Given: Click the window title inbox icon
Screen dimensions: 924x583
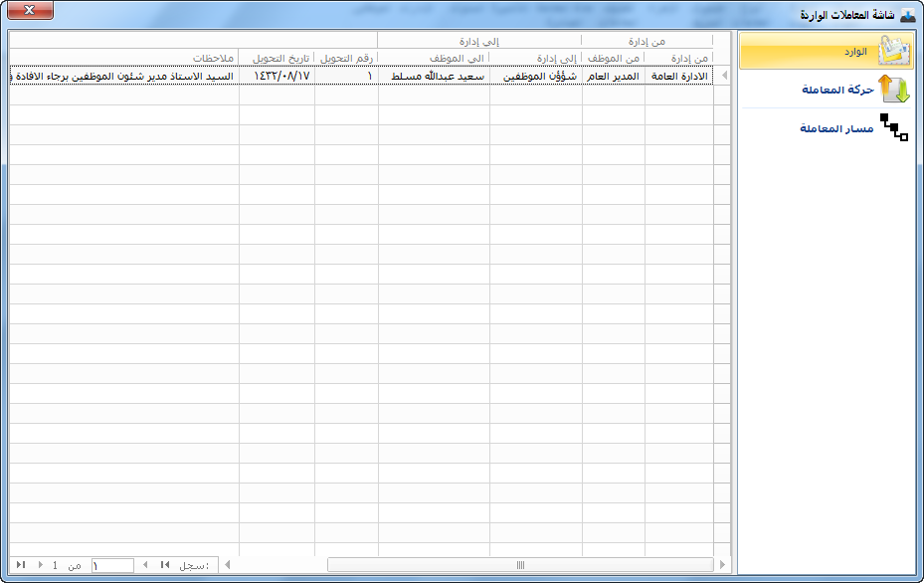Looking at the screenshot, I should (908, 15).
